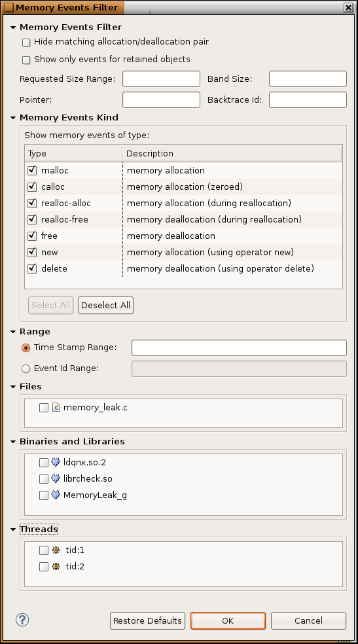Click the Type column header
Viewport: 358px width, 644px height.
click(73, 154)
